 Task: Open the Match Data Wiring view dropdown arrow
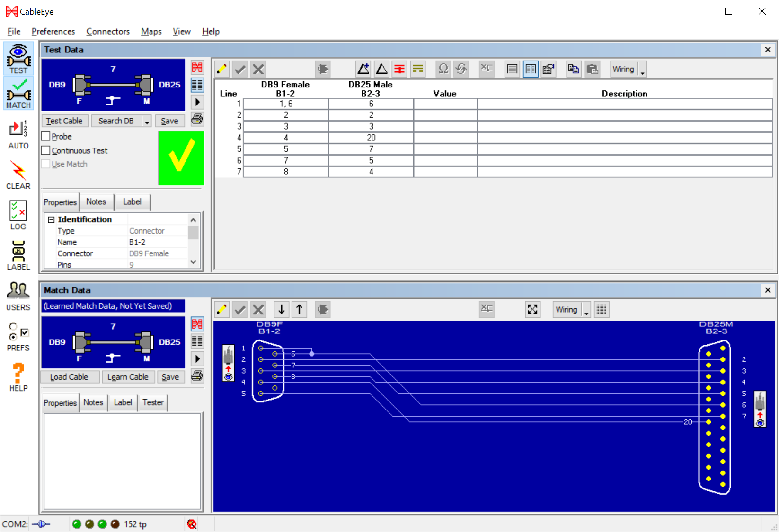pyautogui.click(x=586, y=310)
